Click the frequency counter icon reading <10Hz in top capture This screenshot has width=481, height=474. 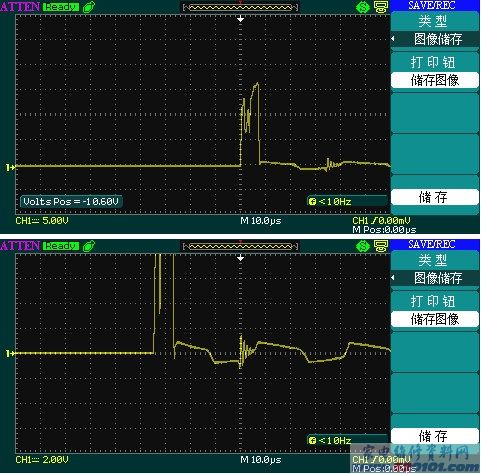click(312, 201)
